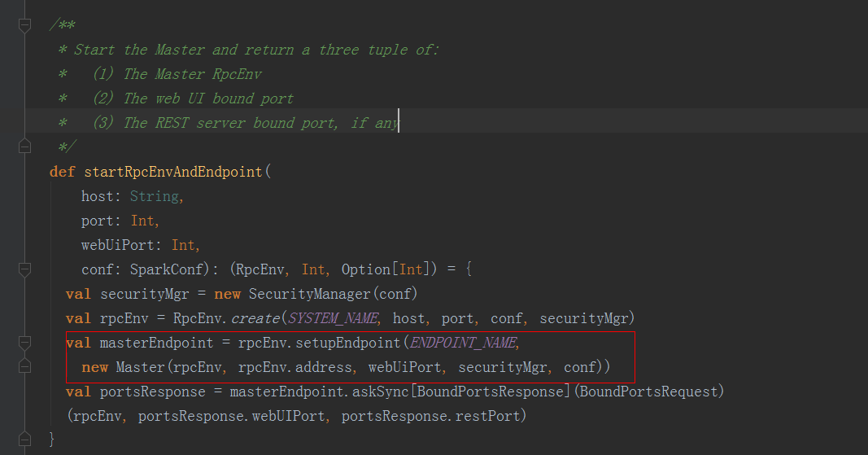
Task: Click fold end marker beside new Master line
Action: click(24, 367)
